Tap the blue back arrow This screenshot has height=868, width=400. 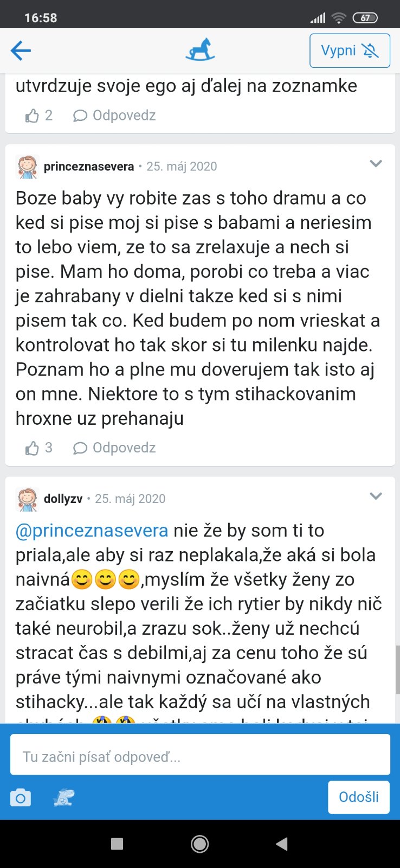tap(21, 51)
